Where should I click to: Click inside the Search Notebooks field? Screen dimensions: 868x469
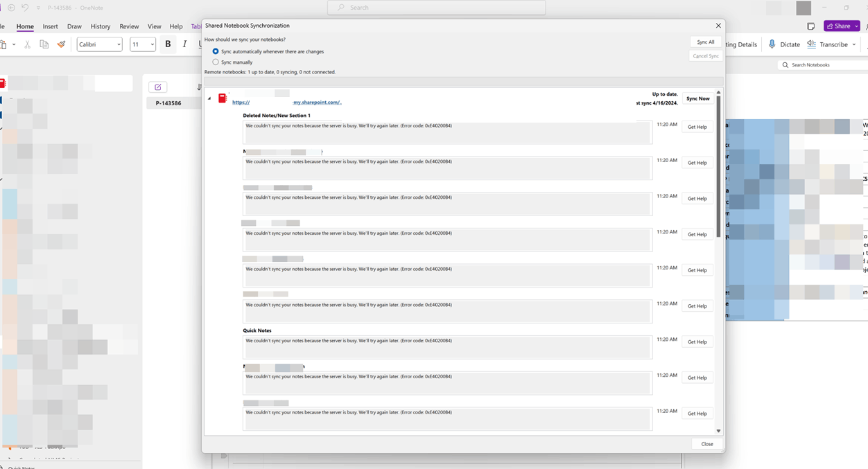822,65
